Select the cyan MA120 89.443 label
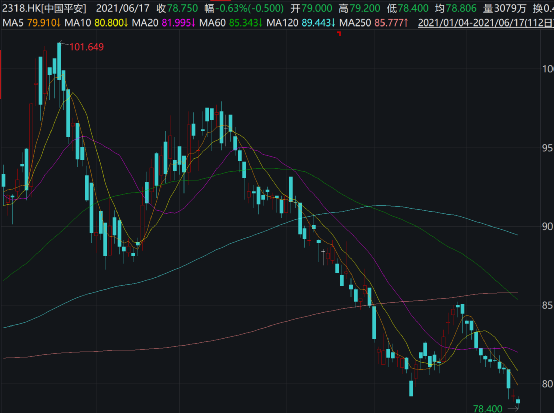Screen dimensions: 554x413 (300, 23)
